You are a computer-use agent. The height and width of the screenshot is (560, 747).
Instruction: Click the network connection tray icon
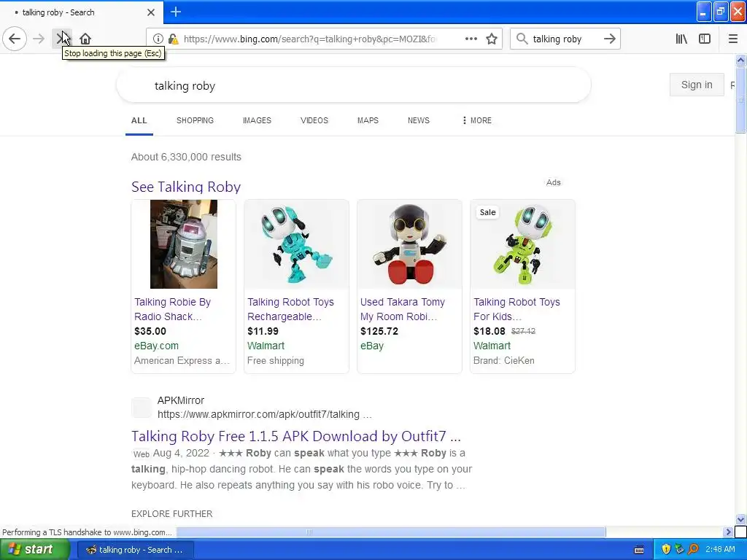coord(680,550)
